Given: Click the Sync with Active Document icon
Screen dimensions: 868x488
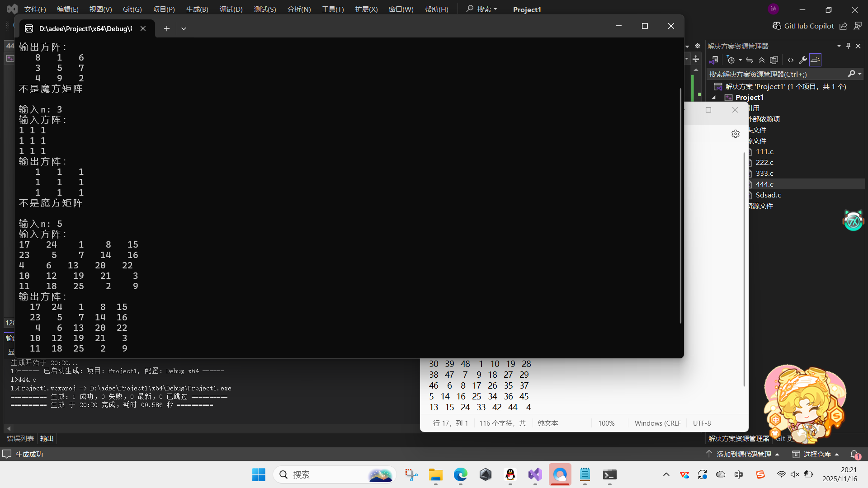Looking at the screenshot, I should pos(750,60).
